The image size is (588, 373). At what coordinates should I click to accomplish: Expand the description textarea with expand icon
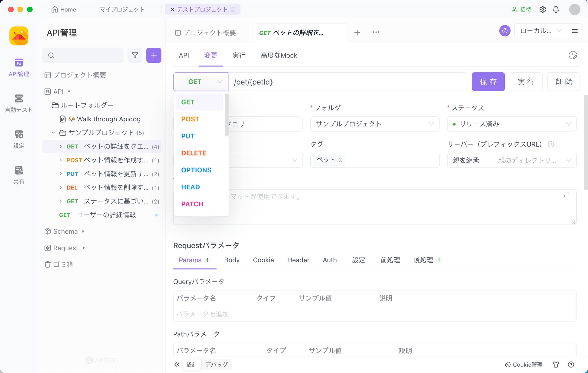tap(567, 195)
